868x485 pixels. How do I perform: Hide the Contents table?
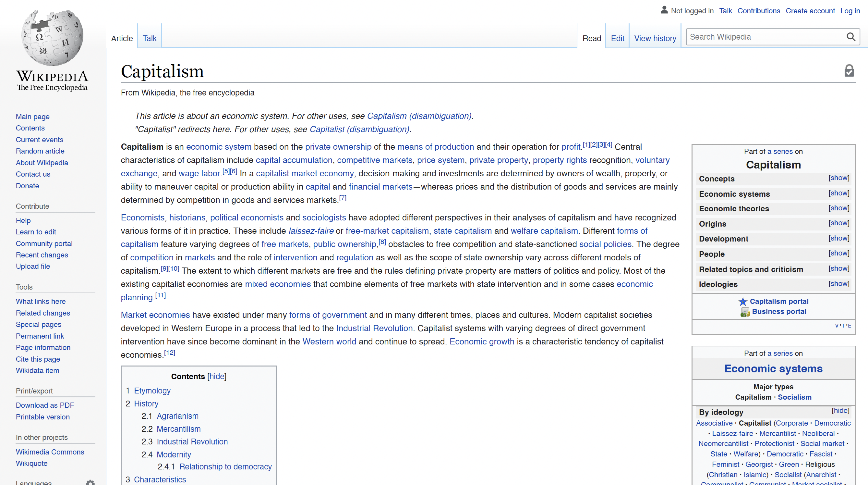(x=217, y=376)
